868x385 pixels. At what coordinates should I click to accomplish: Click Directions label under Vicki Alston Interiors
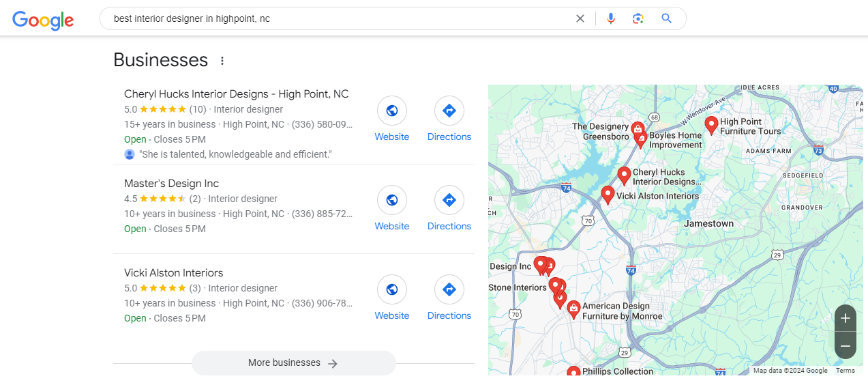click(449, 315)
